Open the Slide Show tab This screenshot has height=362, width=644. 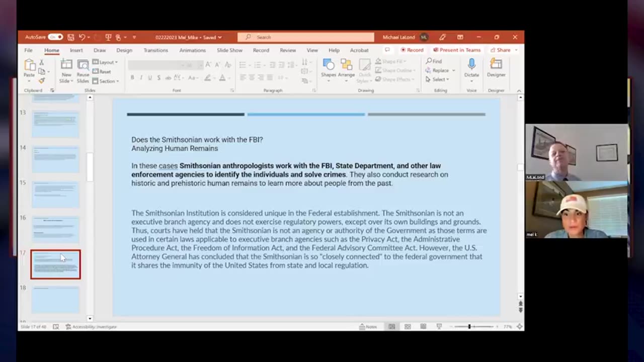229,50
